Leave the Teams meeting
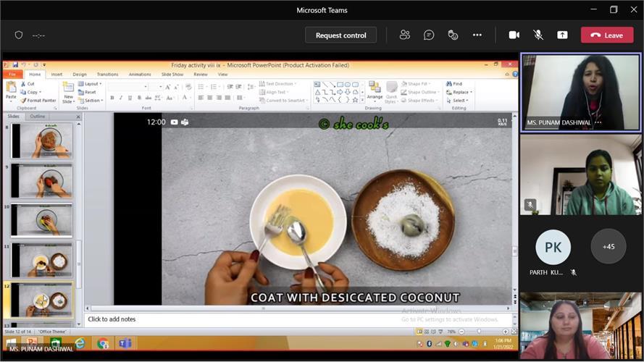The height and width of the screenshot is (362, 644). (607, 35)
